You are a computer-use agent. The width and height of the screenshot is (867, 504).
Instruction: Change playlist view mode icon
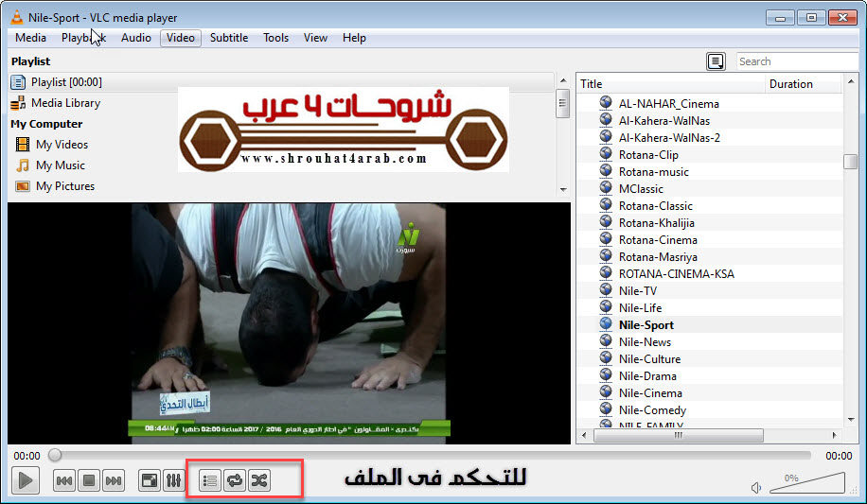point(717,61)
